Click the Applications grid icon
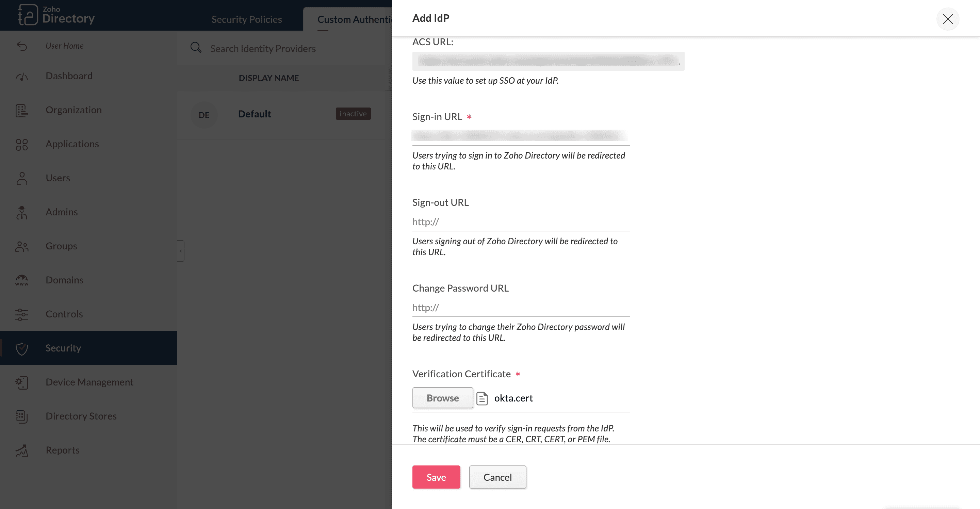980x509 pixels. coord(22,145)
